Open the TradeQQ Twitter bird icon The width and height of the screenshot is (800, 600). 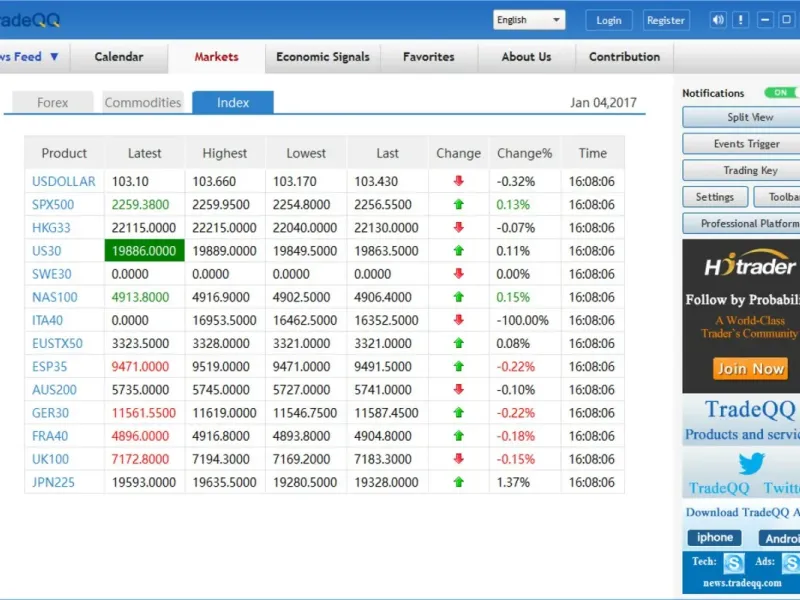pyautogui.click(x=751, y=464)
